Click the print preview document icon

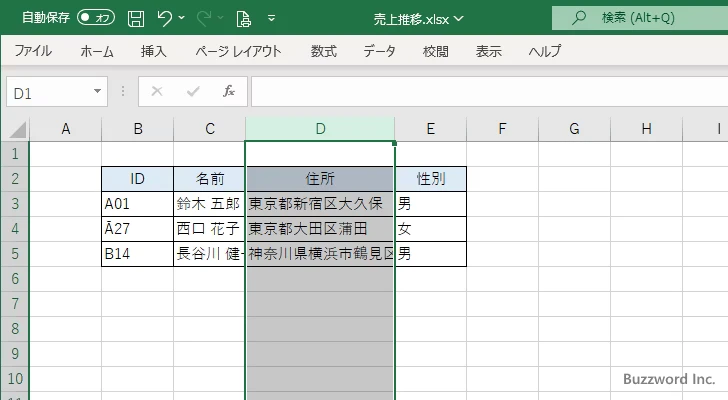(243, 18)
